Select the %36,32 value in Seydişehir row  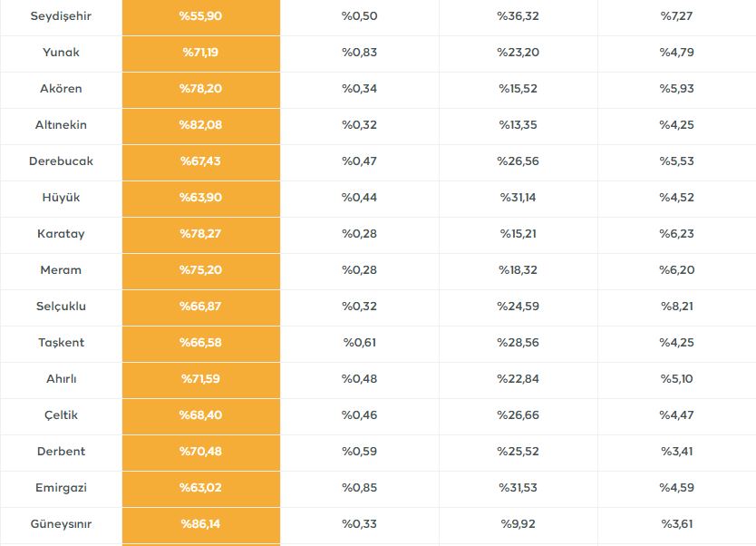[x=518, y=16]
